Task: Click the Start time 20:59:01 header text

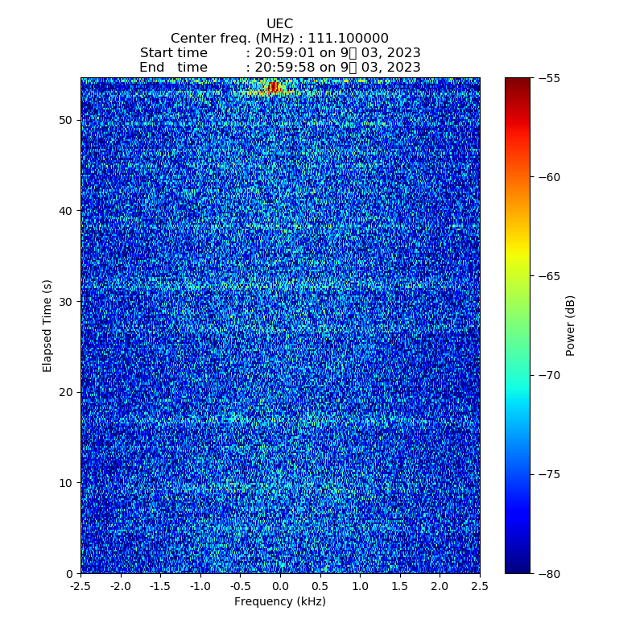Action: coord(279,53)
